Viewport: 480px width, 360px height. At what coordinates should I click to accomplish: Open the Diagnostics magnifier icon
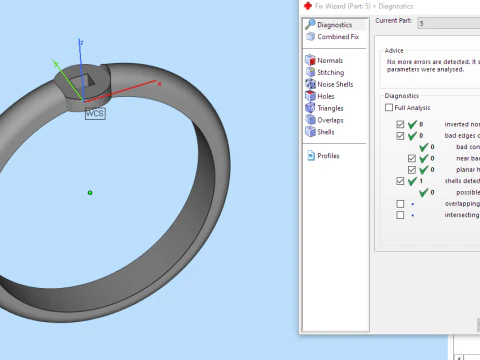[310, 24]
